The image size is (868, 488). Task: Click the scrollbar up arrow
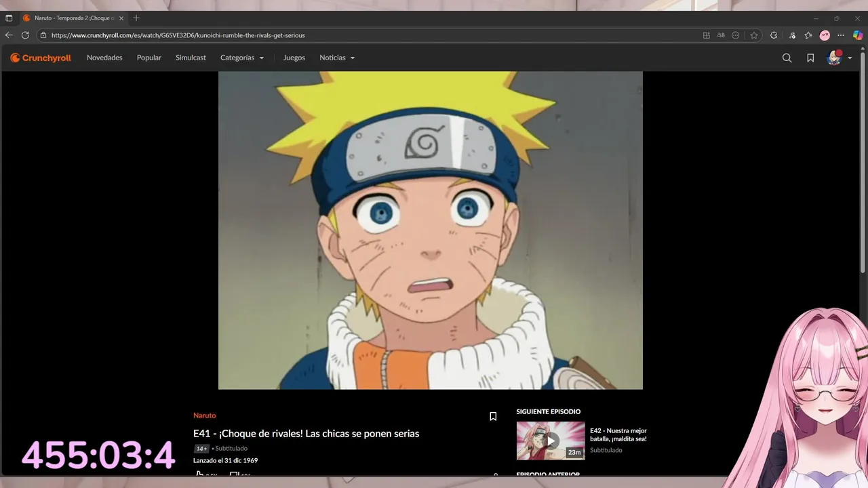[x=863, y=49]
